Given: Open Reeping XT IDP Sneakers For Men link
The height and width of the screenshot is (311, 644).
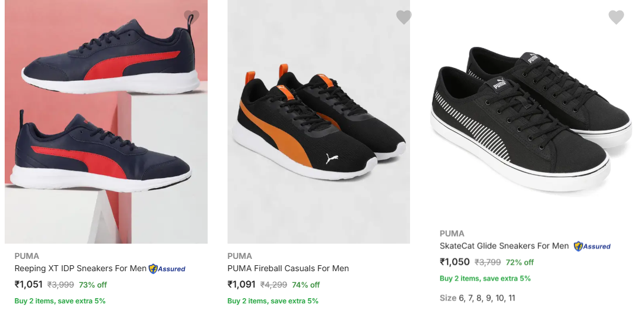Looking at the screenshot, I should (80, 269).
